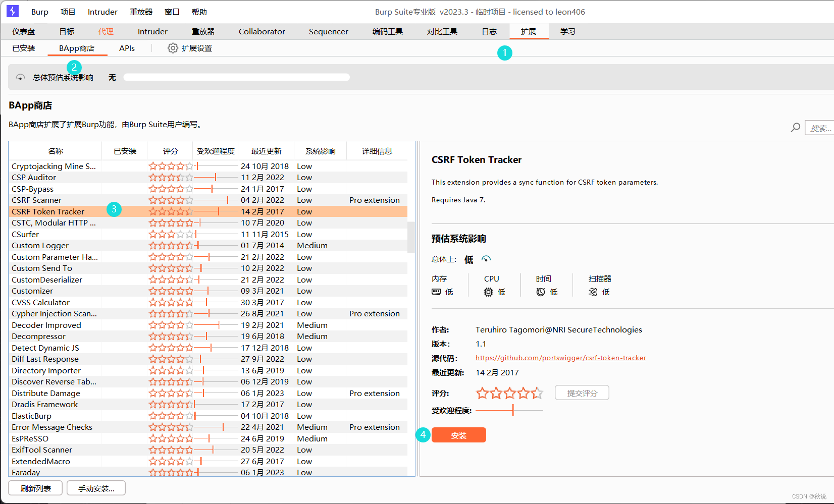Switch to the Intruder main tab
834x504 pixels.
[x=152, y=31]
